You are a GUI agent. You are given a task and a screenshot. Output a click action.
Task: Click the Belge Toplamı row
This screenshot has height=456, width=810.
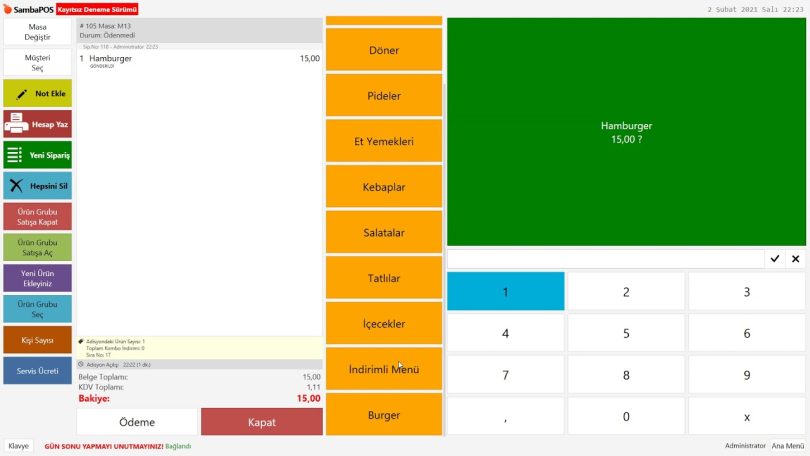199,377
